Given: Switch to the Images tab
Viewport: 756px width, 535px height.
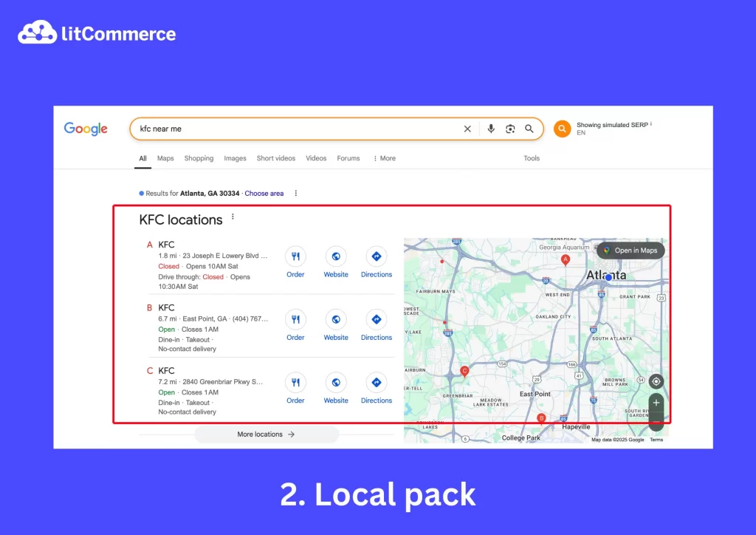Looking at the screenshot, I should [x=235, y=158].
